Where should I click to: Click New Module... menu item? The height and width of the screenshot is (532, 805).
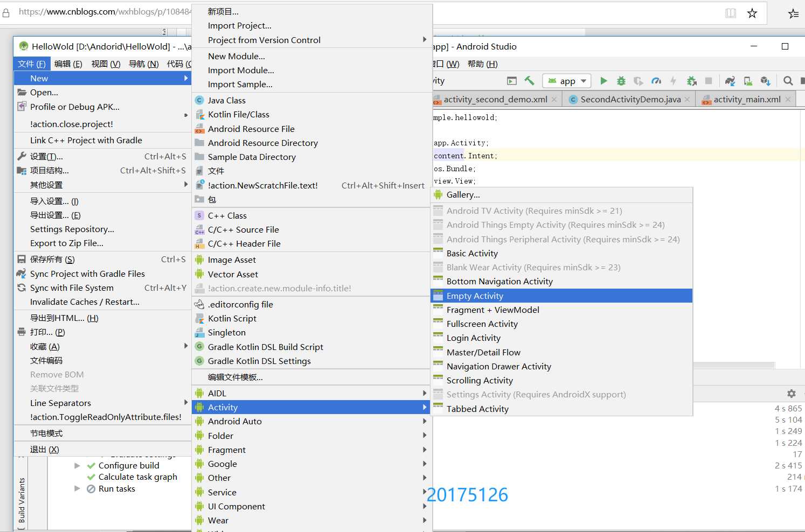[312, 56]
